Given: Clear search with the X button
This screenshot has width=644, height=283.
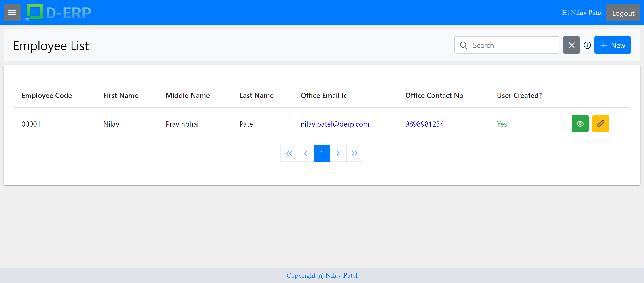Looking at the screenshot, I should 571,45.
